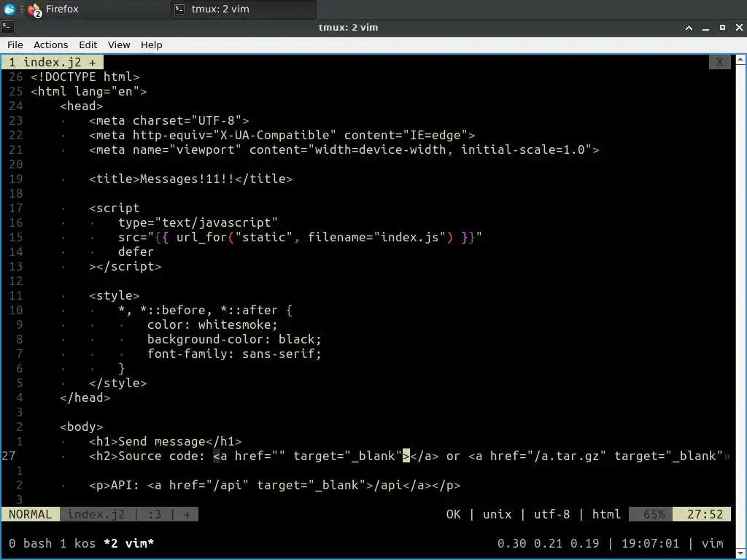This screenshot has width=747, height=560.
Task: Click the <!DOCTYPE html> line
Action: click(x=85, y=77)
